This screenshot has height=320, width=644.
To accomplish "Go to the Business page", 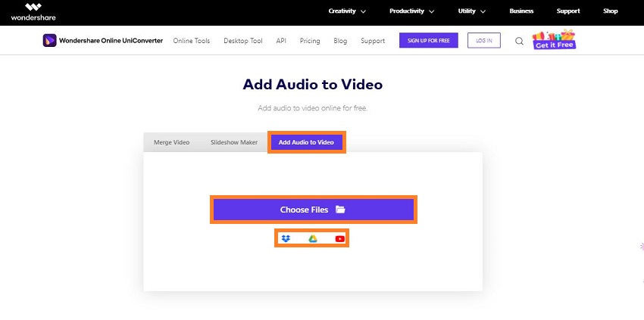I will tap(521, 11).
